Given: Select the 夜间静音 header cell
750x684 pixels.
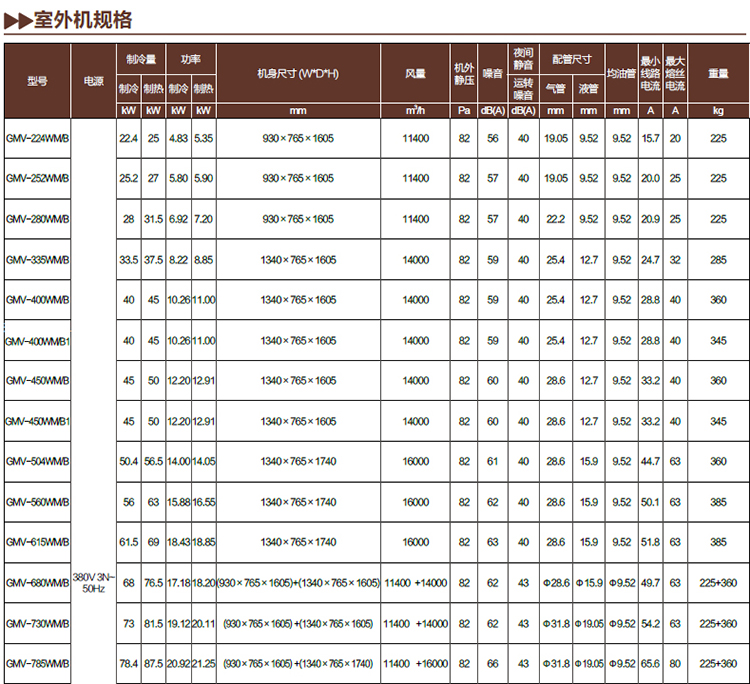Looking at the screenshot, I should [x=523, y=58].
